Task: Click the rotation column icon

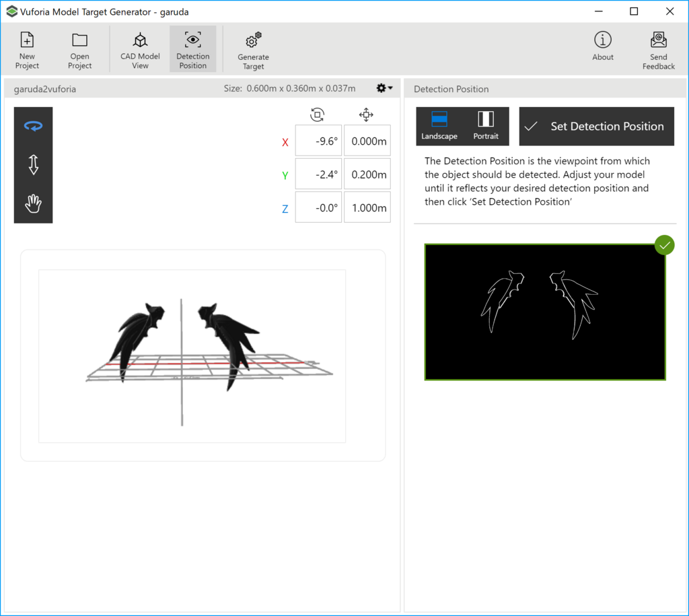Action: click(x=318, y=114)
